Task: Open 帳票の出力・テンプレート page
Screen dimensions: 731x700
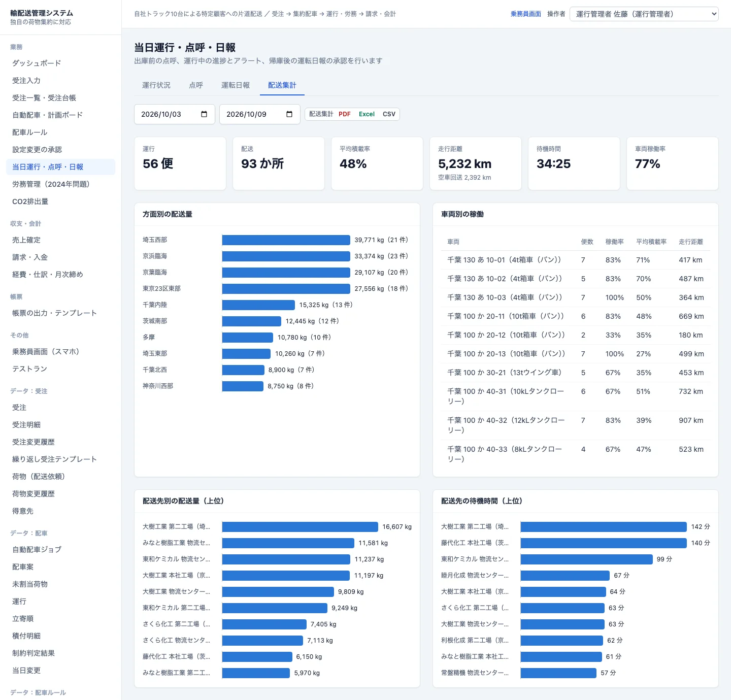Action: 60,313
